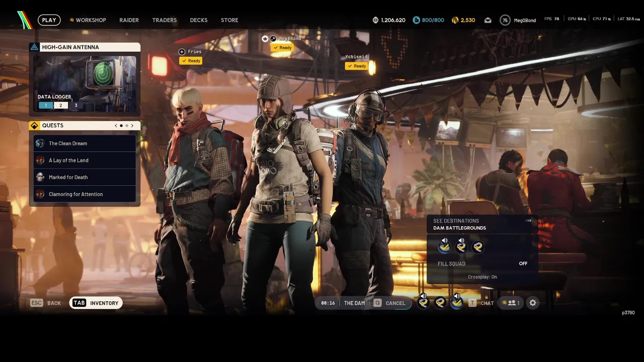The height and width of the screenshot is (362, 644).
Task: Click first squad member avatar in matchmaking panel
Action: (444, 247)
